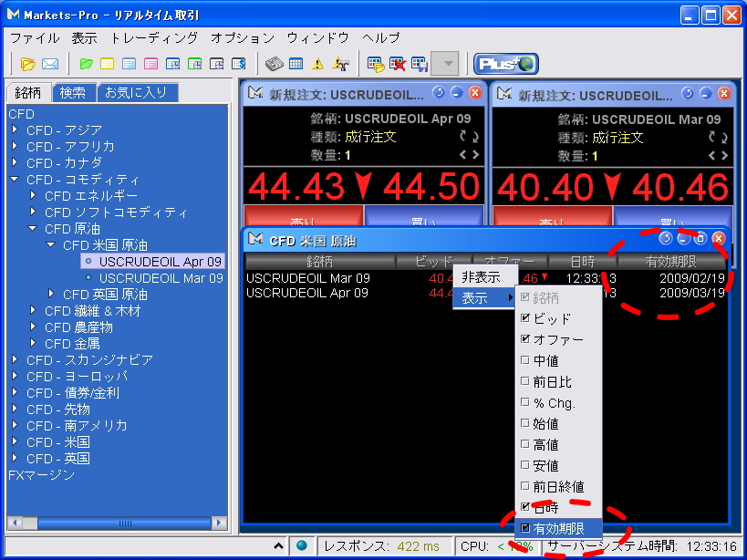Click the tree panel horizontal scrollbar thumb
Viewport: 747px width, 560px height.
pyautogui.click(x=125, y=523)
